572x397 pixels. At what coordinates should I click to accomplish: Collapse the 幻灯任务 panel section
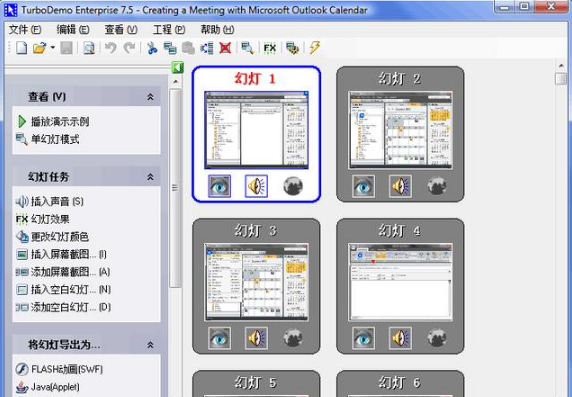(150, 177)
